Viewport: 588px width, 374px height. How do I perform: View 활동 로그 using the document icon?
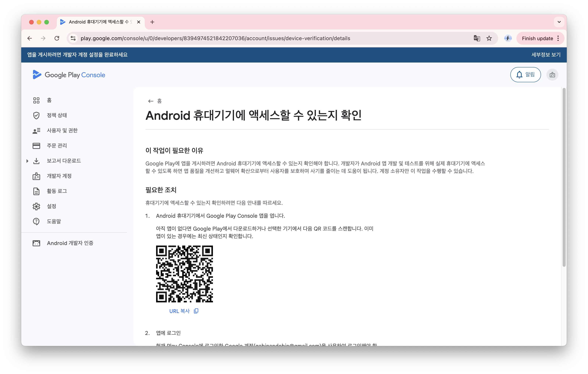[x=36, y=191]
